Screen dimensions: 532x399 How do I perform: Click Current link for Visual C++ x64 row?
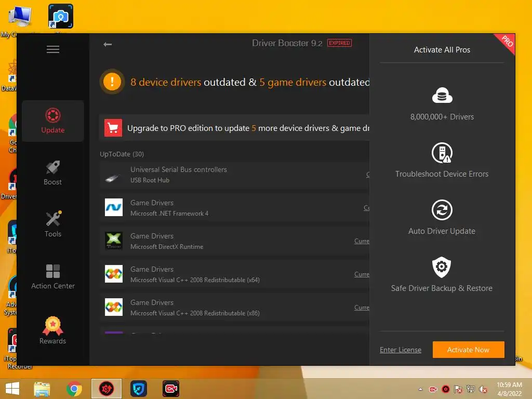(x=362, y=274)
